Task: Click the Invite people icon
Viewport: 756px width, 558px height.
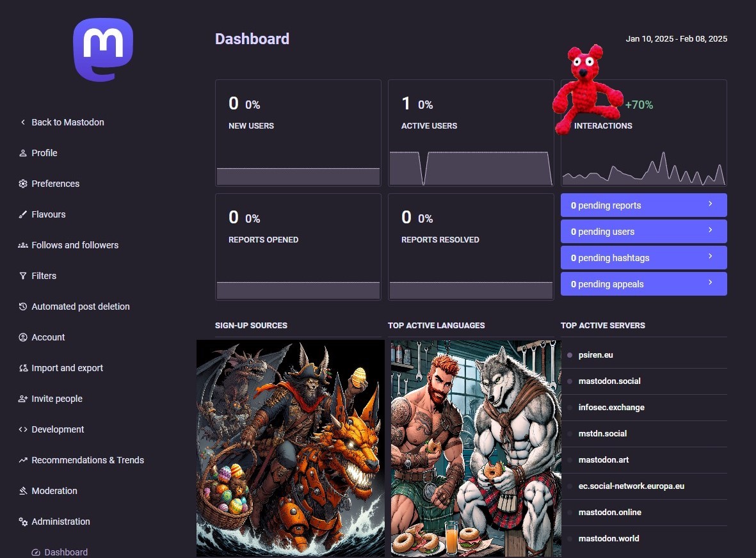Action: 22,399
